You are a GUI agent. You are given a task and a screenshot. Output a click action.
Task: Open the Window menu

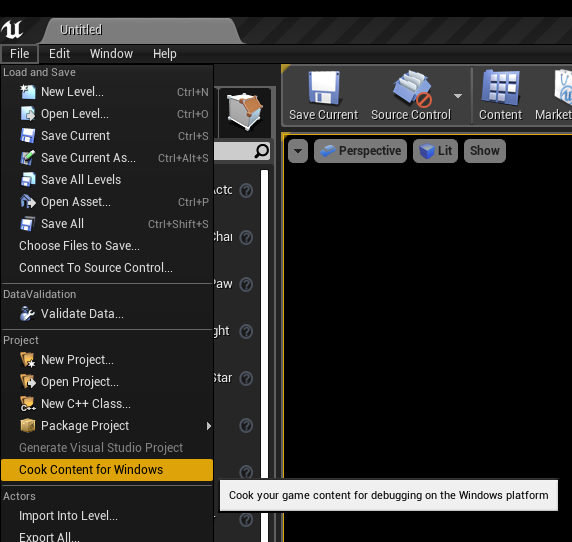111,54
